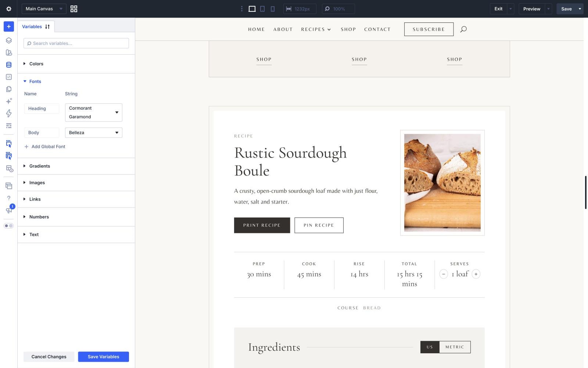Open the viewport three-dot options menu
This screenshot has width=588, height=368.
tap(241, 9)
